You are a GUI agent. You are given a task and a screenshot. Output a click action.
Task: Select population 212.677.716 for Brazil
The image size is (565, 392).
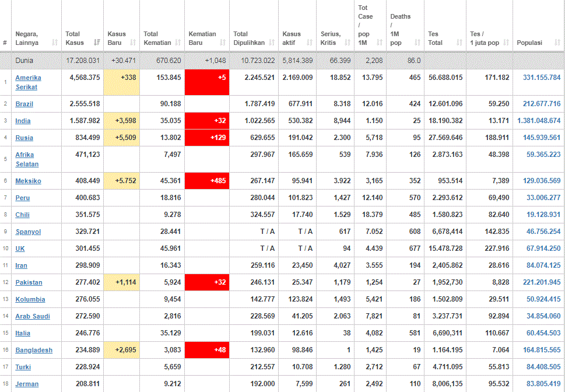542,104
